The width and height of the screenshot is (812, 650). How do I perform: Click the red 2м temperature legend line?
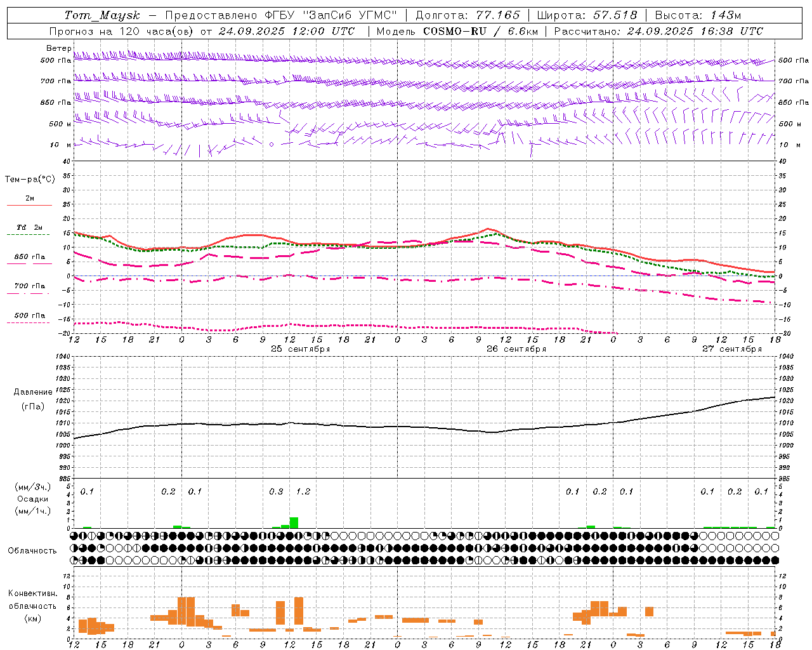coord(29,205)
